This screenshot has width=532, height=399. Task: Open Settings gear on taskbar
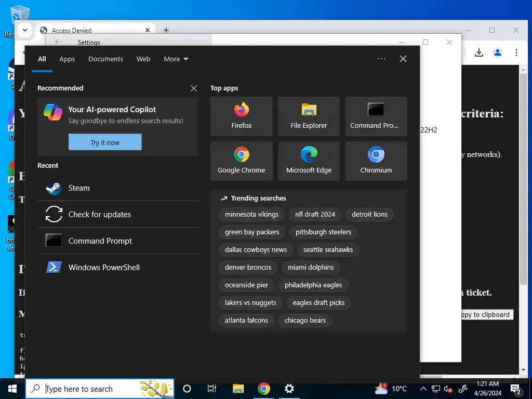click(289, 389)
